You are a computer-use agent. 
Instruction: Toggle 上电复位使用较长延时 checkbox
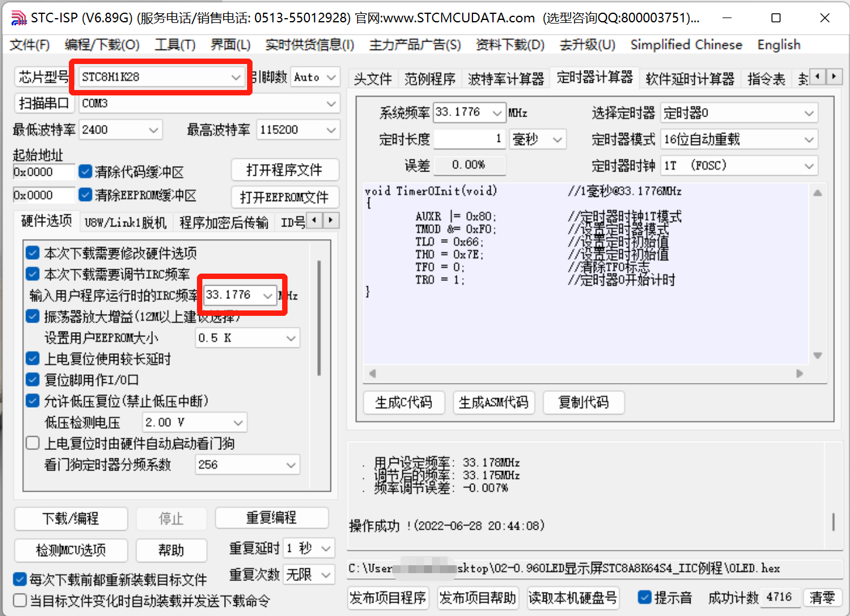pos(33,359)
